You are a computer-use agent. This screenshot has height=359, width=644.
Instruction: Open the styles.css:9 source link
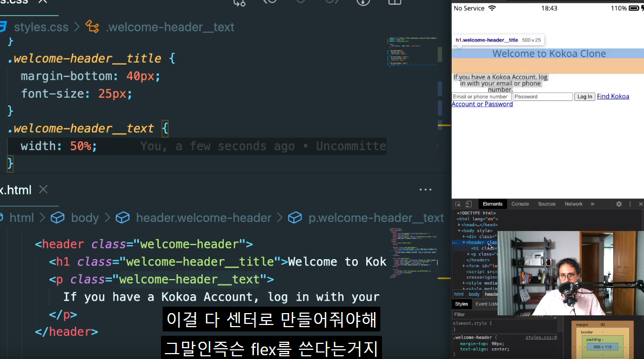(x=541, y=337)
